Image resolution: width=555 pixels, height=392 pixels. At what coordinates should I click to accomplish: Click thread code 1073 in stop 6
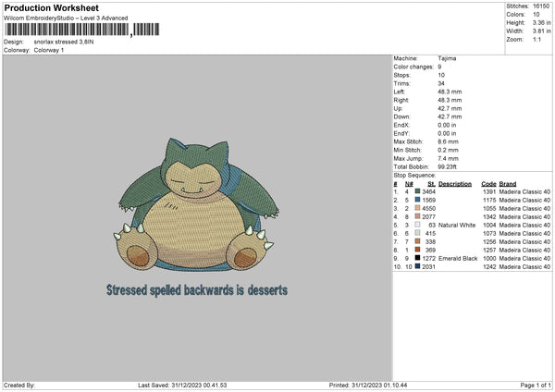489,234
